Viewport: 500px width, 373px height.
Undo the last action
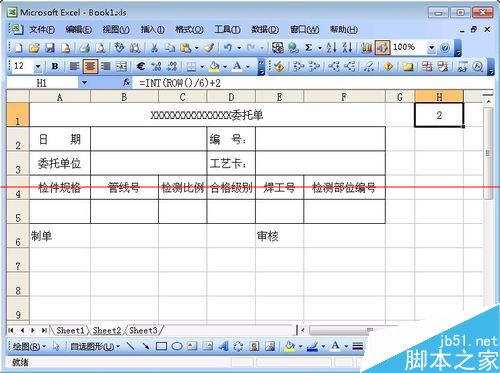click(x=228, y=48)
